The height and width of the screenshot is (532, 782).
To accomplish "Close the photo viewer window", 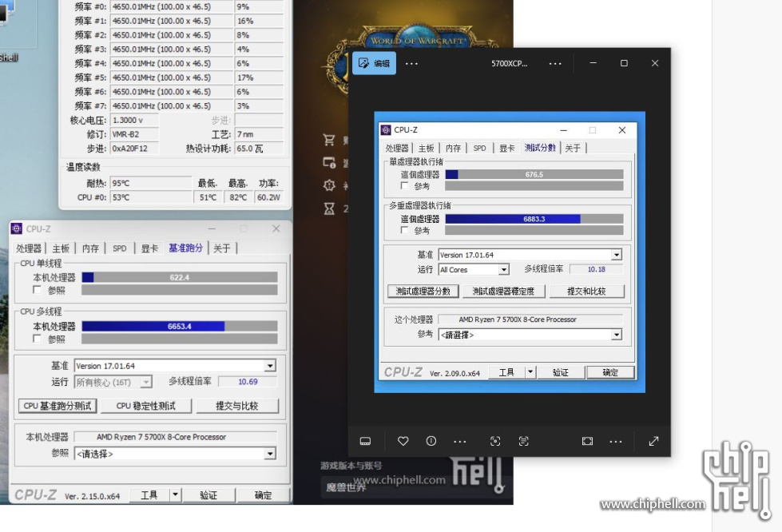I will click(655, 63).
